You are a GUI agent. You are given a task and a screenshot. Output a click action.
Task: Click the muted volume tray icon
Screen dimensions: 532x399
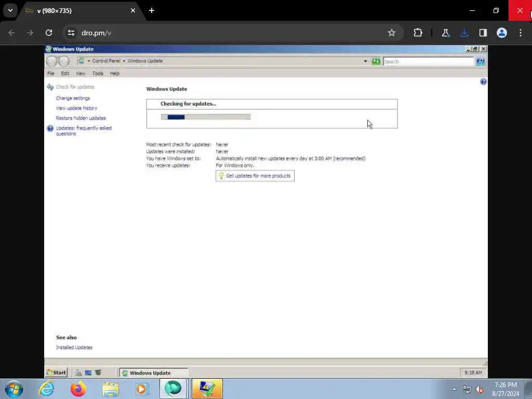click(480, 390)
